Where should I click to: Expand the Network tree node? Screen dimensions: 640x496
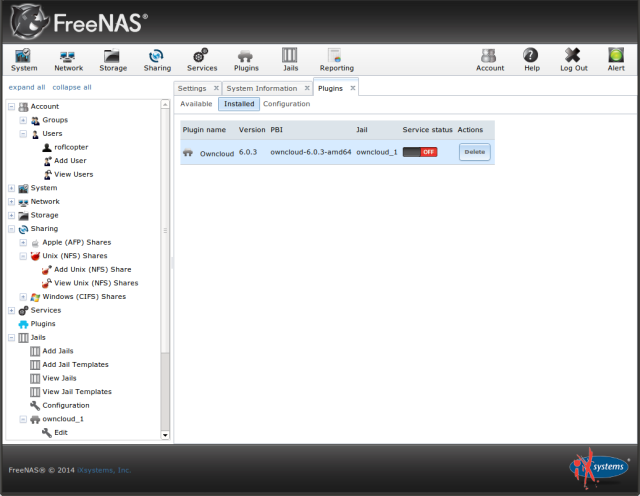click(x=11, y=202)
